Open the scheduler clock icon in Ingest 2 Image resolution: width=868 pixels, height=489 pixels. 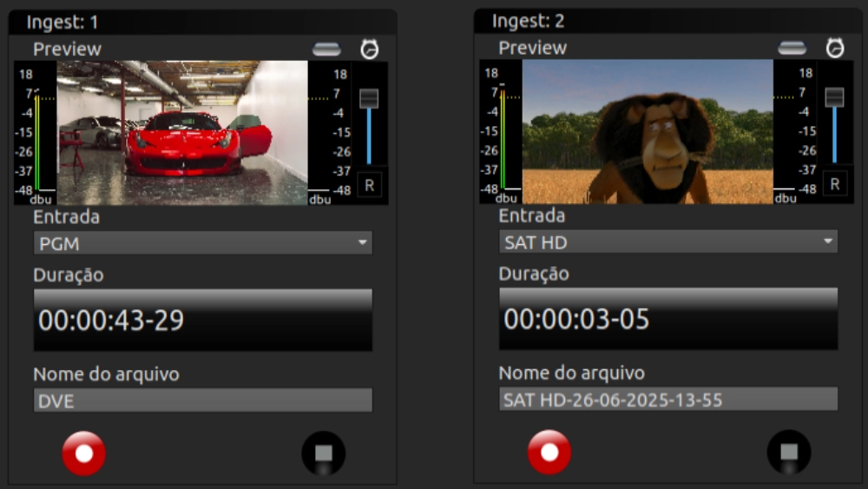tap(835, 48)
